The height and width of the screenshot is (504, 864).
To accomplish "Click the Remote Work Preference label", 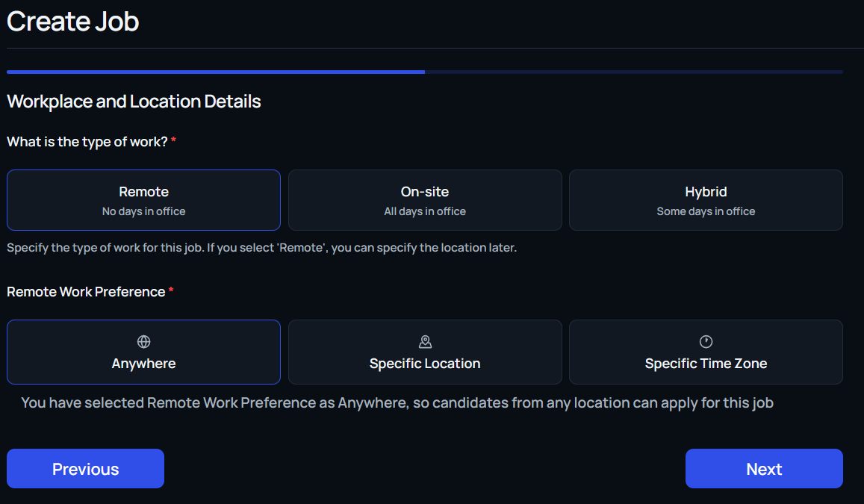I will click(86, 292).
